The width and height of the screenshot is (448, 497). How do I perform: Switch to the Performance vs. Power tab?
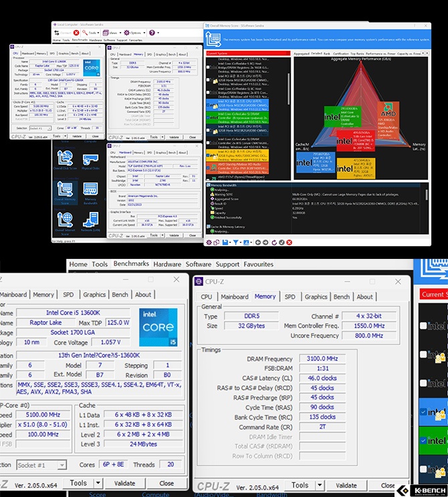pos(382,54)
